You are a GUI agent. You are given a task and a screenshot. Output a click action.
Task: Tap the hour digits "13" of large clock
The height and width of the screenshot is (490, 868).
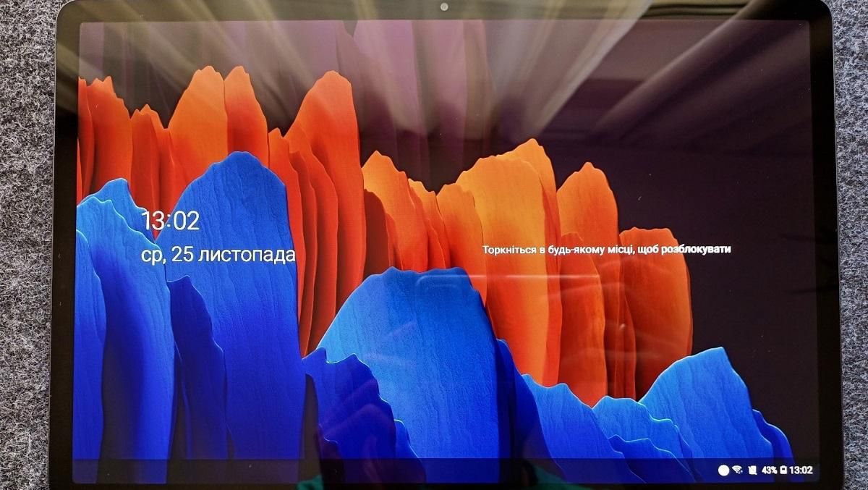click(153, 221)
